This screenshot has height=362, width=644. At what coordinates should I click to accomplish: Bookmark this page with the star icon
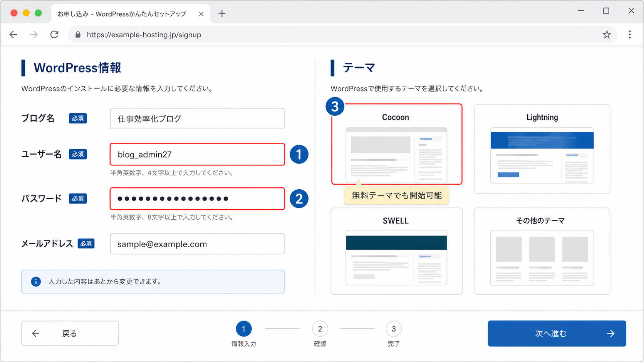pos(607,35)
